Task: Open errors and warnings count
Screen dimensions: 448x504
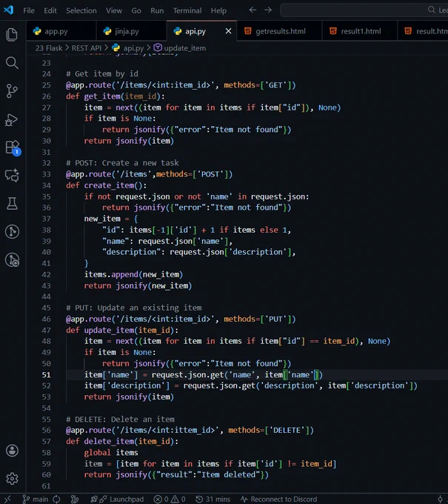Action: 170,499
